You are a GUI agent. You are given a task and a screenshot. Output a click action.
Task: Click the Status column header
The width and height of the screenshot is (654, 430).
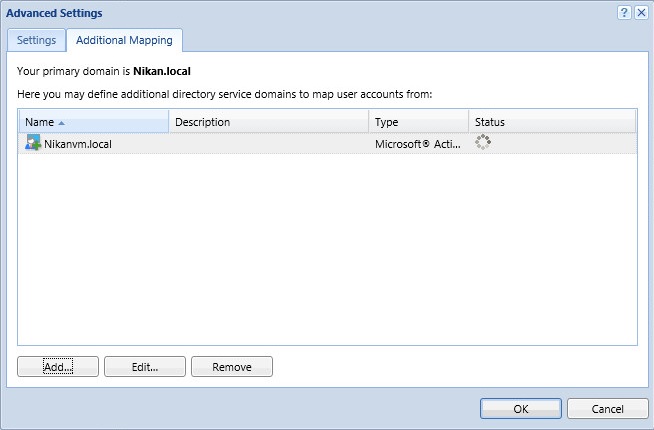pyautogui.click(x=490, y=122)
